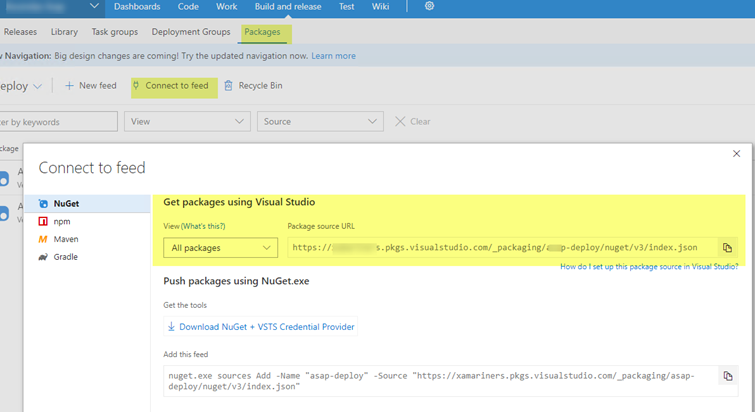Click the Gradle elephant icon
755x412 pixels.
(x=43, y=257)
